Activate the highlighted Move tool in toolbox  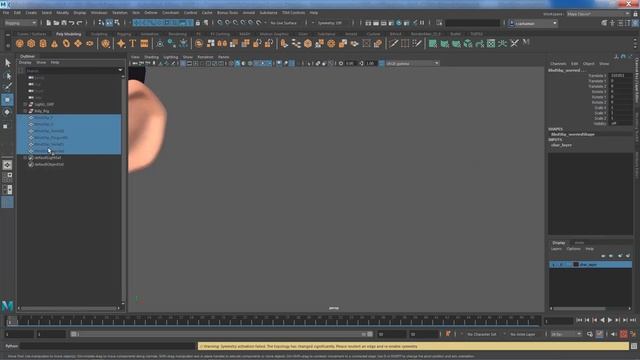click(7, 100)
